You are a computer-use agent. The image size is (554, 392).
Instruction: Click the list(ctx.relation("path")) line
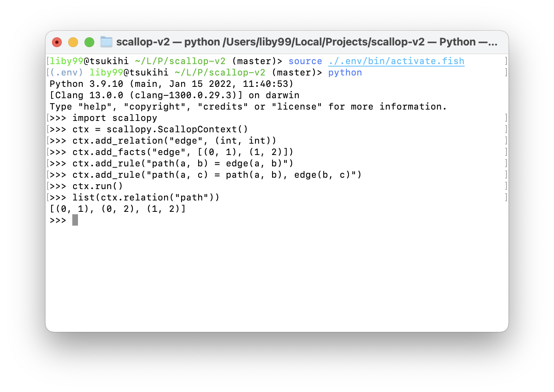click(146, 198)
